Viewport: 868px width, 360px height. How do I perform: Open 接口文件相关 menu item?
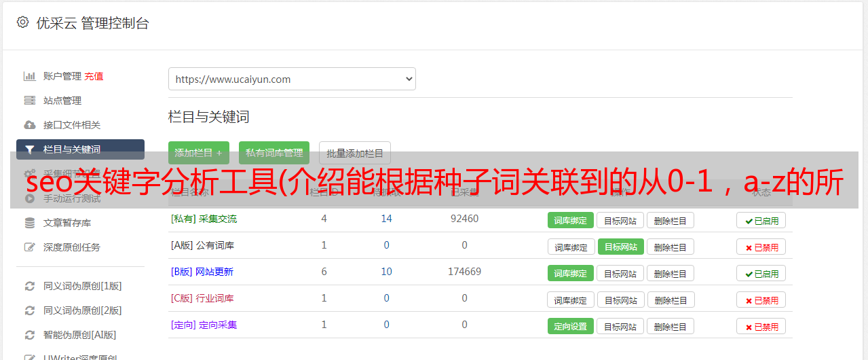tap(72, 125)
